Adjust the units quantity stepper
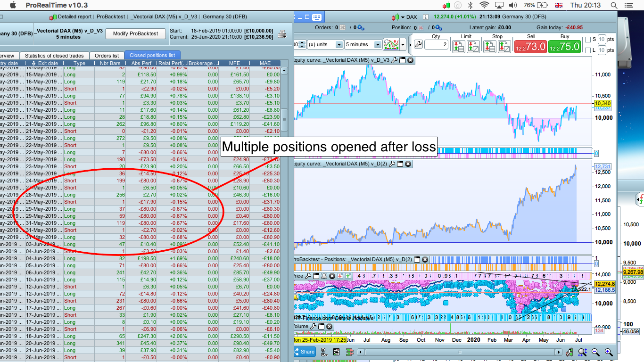This screenshot has width=644, height=362. 302,45
